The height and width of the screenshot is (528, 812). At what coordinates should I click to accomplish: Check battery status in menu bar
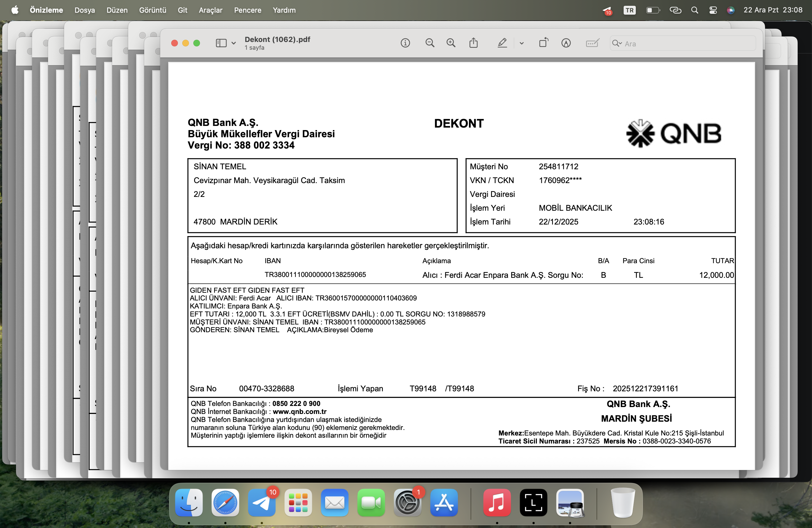653,10
